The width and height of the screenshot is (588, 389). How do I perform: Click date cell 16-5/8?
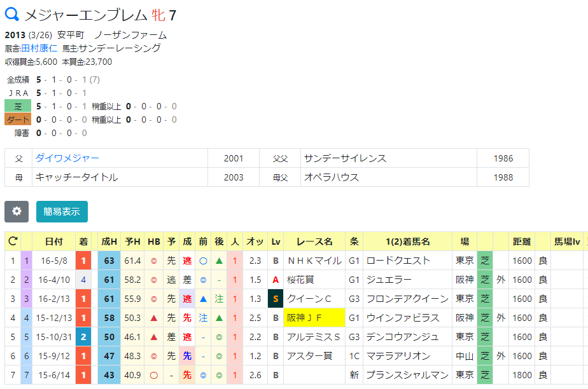pos(54,261)
